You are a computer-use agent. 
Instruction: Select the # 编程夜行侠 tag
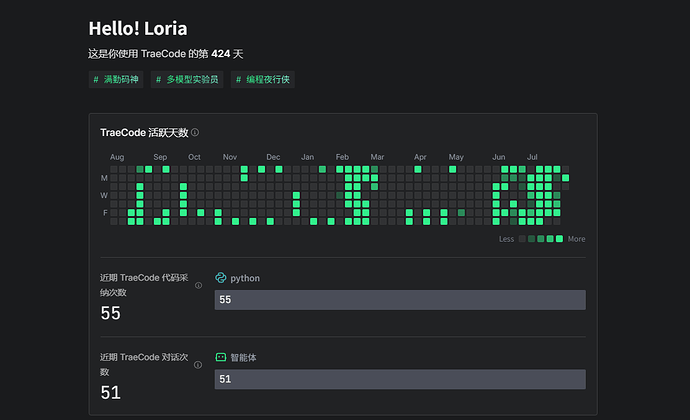coord(263,79)
